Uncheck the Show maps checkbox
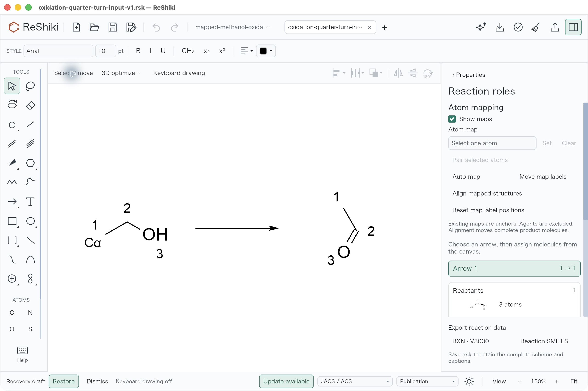Image resolution: width=588 pixels, height=391 pixels. tap(452, 119)
